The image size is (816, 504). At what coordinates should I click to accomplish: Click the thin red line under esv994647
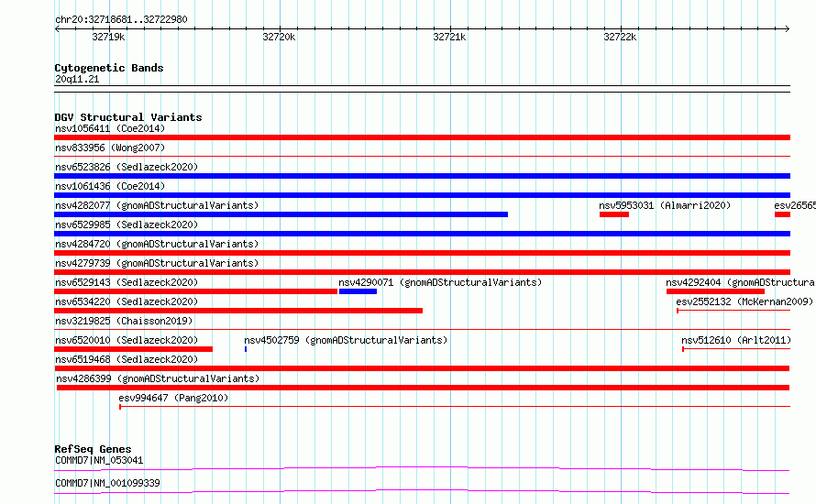click(x=455, y=407)
